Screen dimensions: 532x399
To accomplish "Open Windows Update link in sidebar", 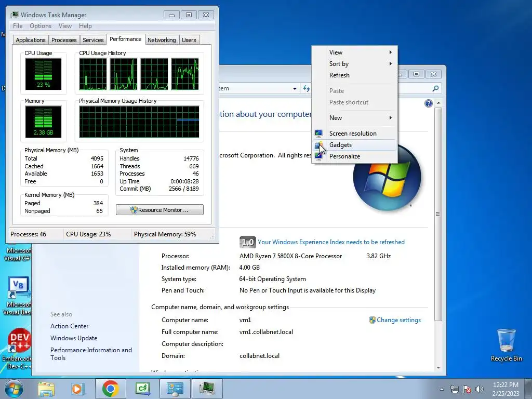I will (x=74, y=338).
